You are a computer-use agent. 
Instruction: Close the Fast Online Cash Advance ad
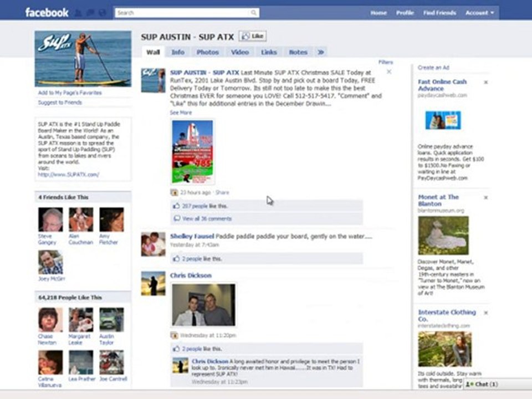click(486, 82)
